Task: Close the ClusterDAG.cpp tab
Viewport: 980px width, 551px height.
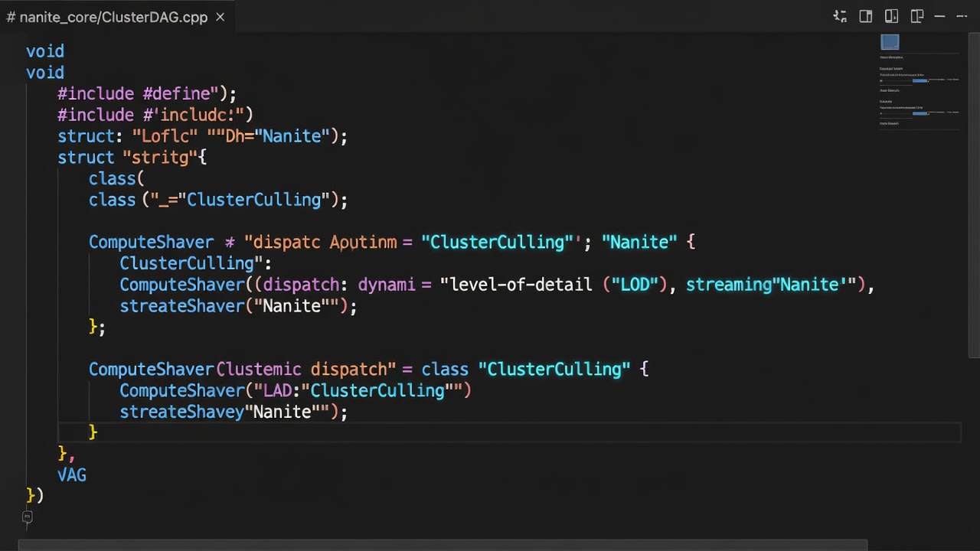Action: (x=220, y=17)
